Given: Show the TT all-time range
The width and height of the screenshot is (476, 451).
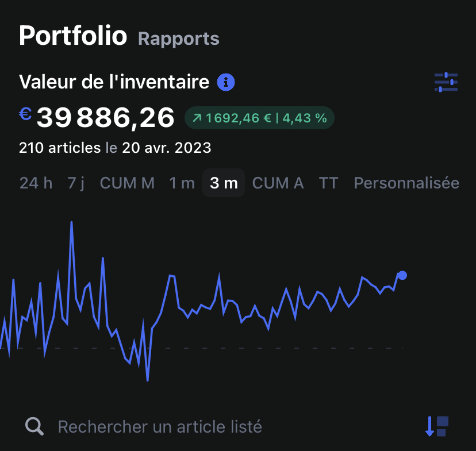Looking at the screenshot, I should (x=329, y=183).
